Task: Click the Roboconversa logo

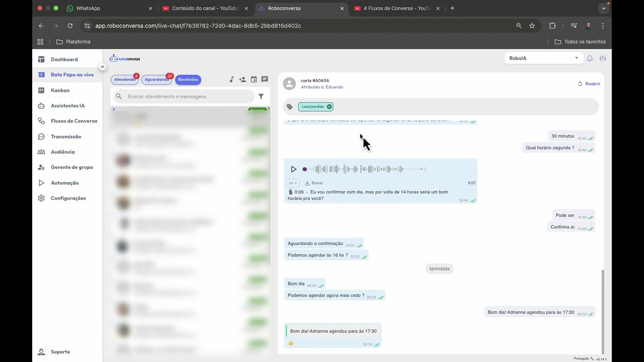Action: point(125,59)
